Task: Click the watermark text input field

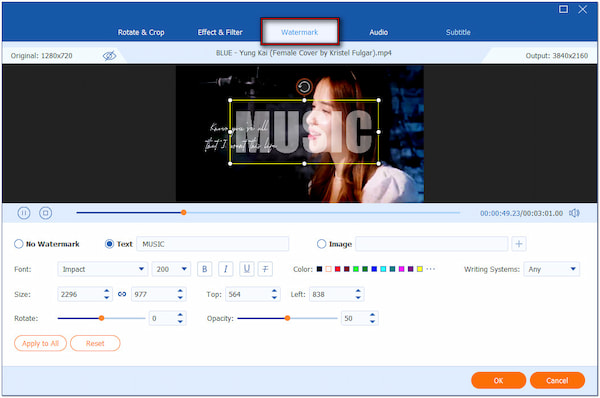Action: click(x=212, y=244)
